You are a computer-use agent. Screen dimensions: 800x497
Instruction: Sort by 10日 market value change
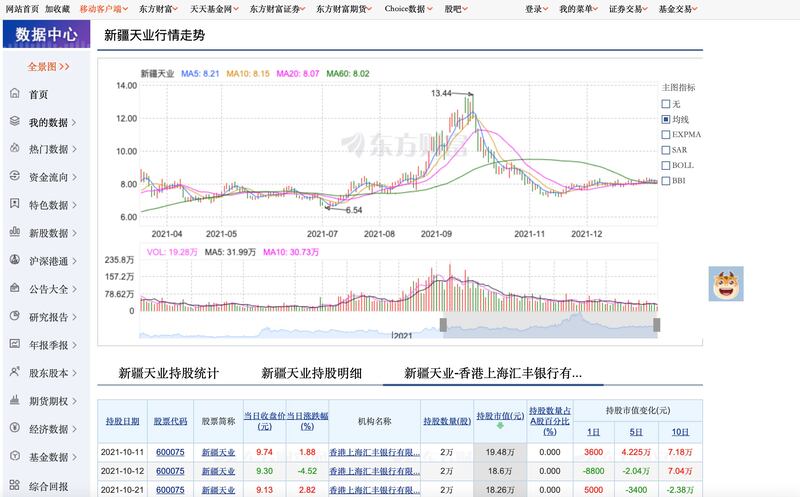[680, 432]
